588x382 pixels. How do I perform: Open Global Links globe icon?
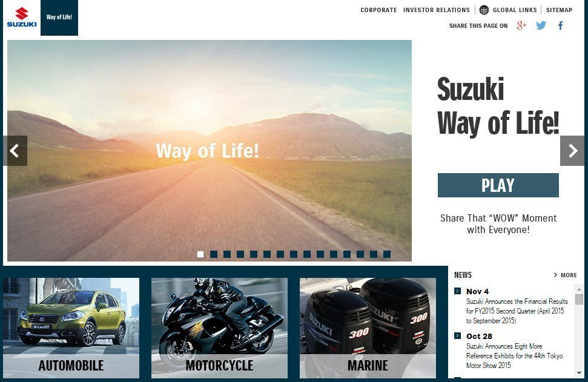pyautogui.click(x=484, y=10)
